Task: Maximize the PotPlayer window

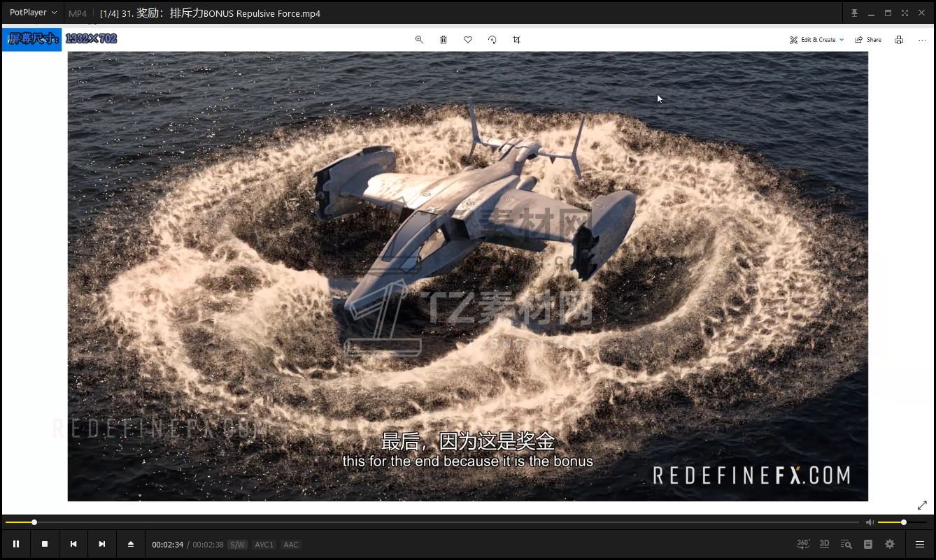Action: [888, 13]
